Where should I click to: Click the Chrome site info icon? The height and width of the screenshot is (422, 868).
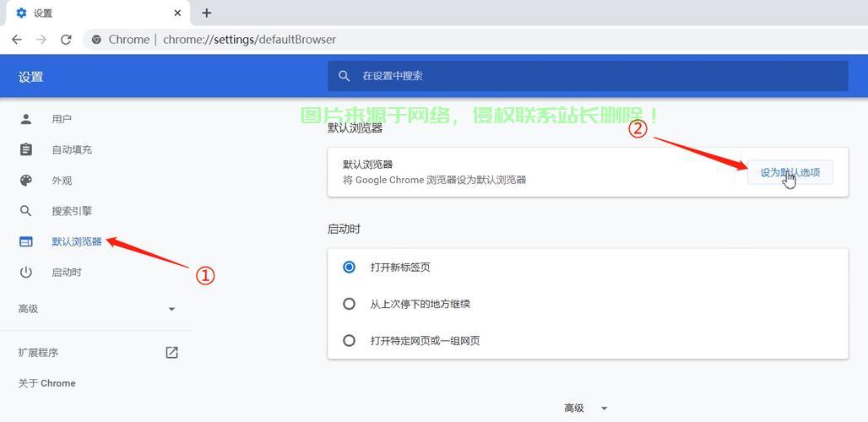(x=97, y=40)
